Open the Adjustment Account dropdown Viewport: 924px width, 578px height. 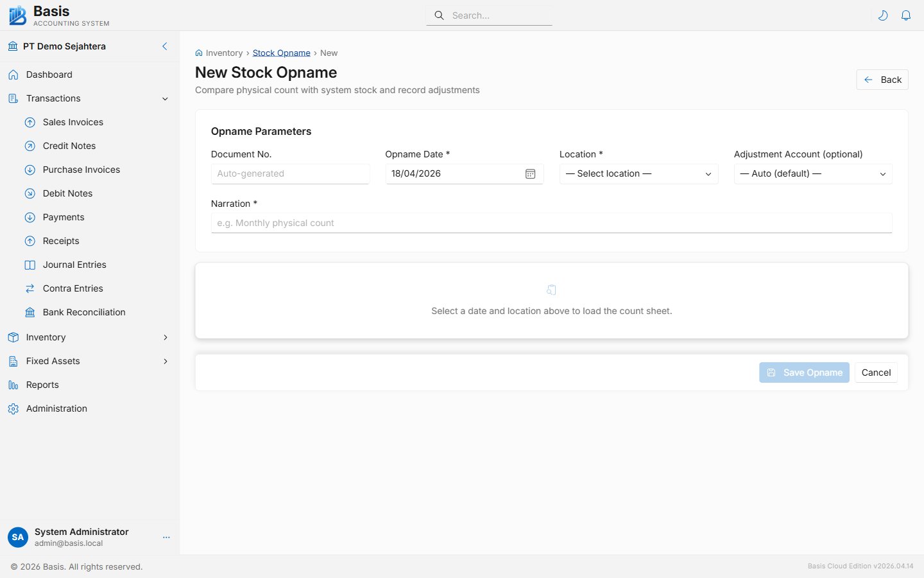[812, 173]
